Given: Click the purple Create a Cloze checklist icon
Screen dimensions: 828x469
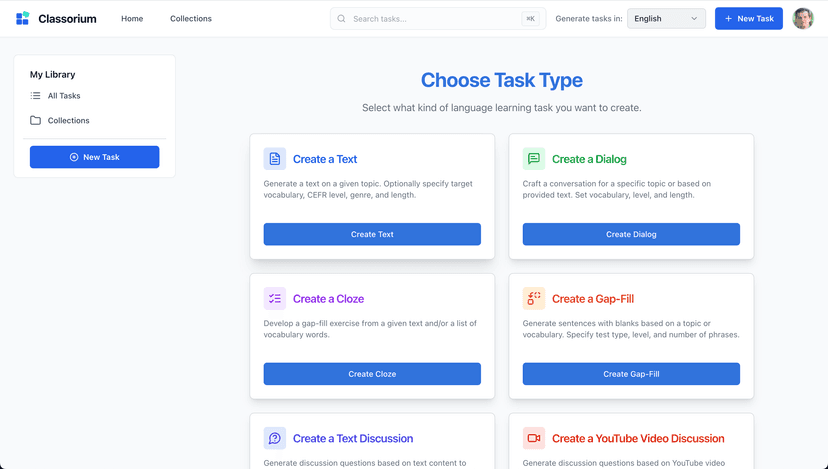Looking at the screenshot, I should coord(274,299).
